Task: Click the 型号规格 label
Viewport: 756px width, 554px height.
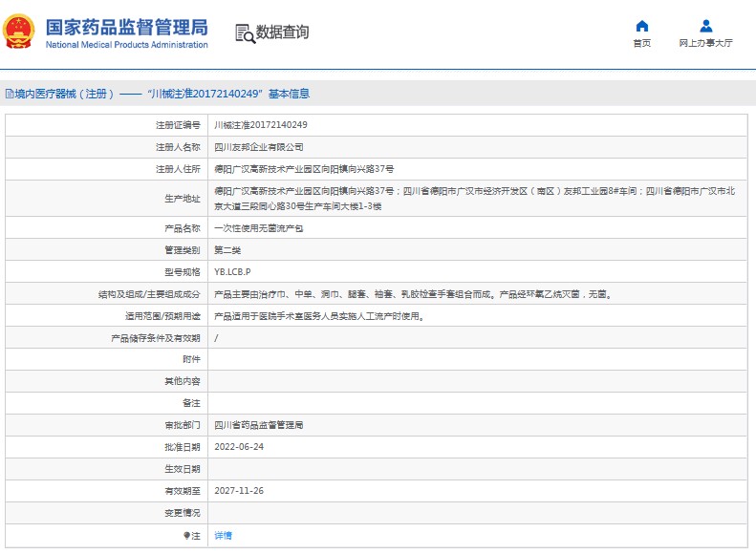Action: pyautogui.click(x=183, y=272)
